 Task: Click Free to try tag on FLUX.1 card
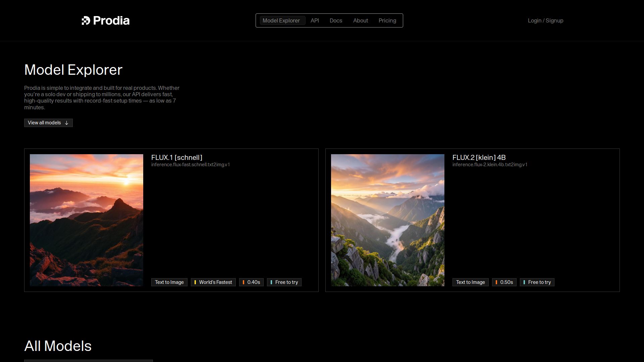(284, 282)
